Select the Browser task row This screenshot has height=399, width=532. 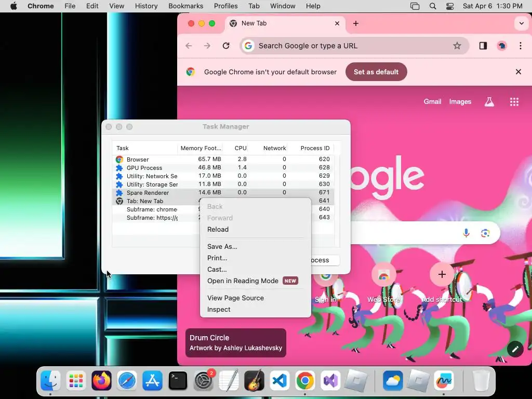tap(223, 159)
